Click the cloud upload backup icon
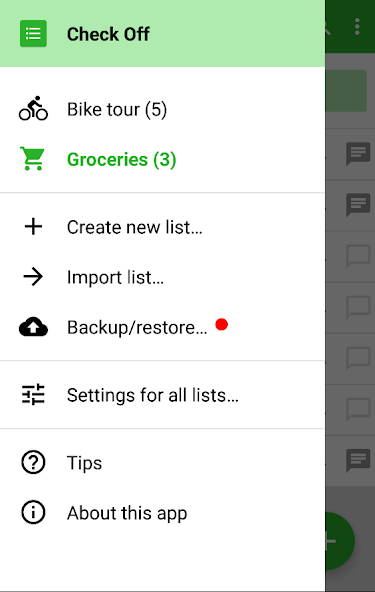 point(33,327)
